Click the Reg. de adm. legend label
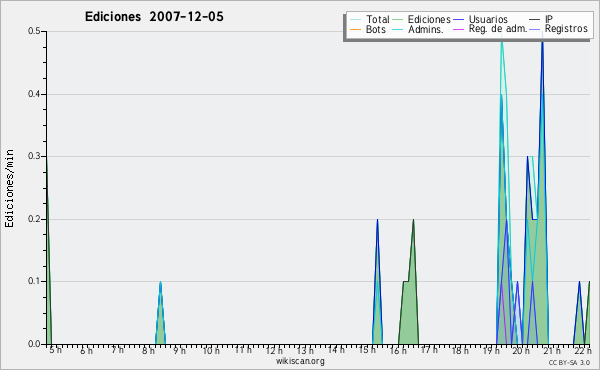 pyautogui.click(x=498, y=29)
